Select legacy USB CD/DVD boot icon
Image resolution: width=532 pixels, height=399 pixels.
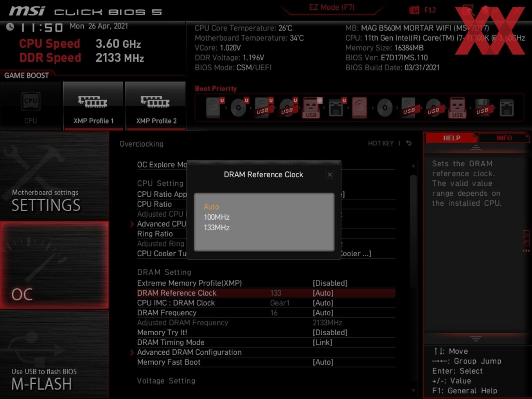433,108
